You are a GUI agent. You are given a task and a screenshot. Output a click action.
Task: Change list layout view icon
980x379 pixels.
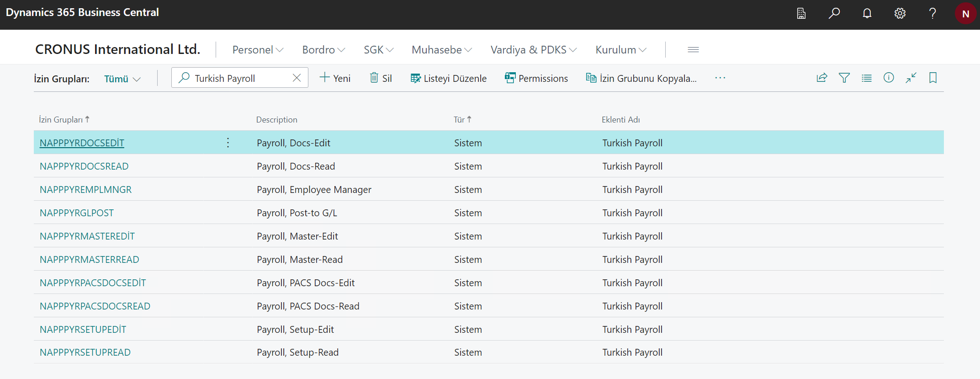point(867,78)
